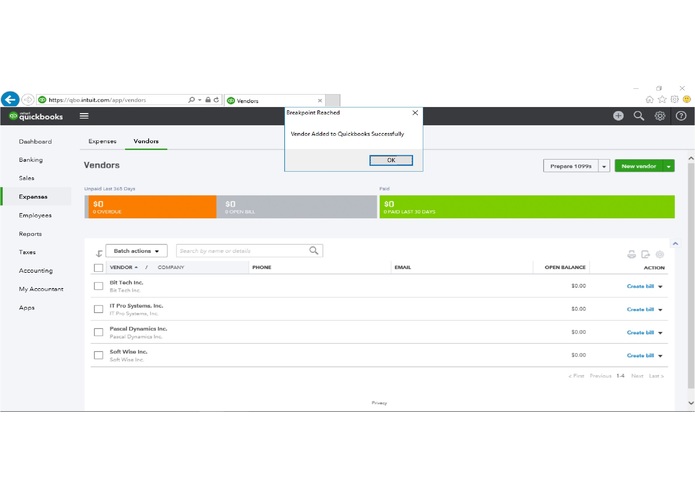Click the search icon in vendor search box
Image resolution: width=695 pixels, height=494 pixels.
coord(314,251)
